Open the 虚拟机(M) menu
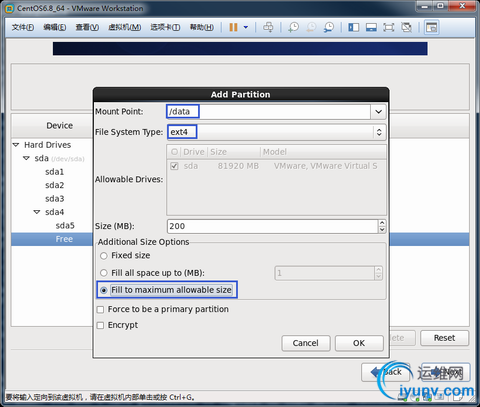Image resolution: width=480 pixels, height=407 pixels. pyautogui.click(x=124, y=27)
